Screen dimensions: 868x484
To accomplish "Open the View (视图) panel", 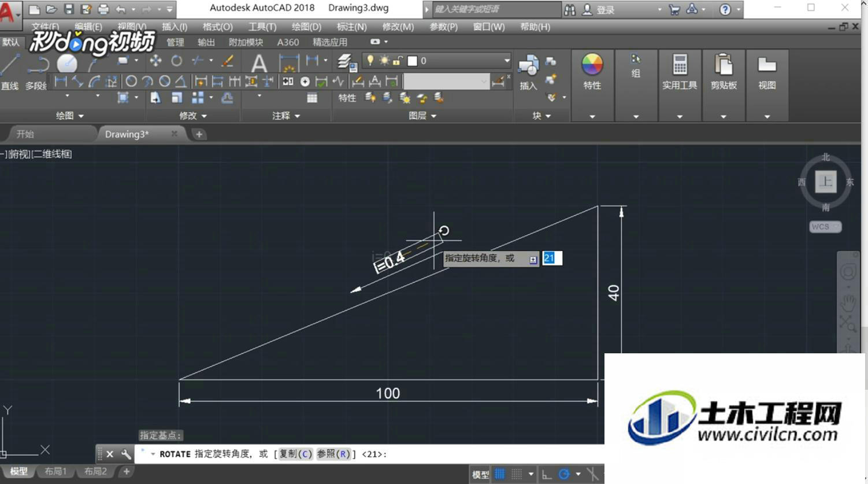I will coord(767,71).
